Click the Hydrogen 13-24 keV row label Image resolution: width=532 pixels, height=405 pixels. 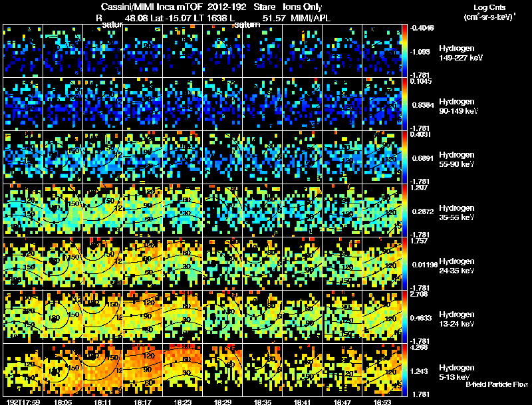click(457, 319)
